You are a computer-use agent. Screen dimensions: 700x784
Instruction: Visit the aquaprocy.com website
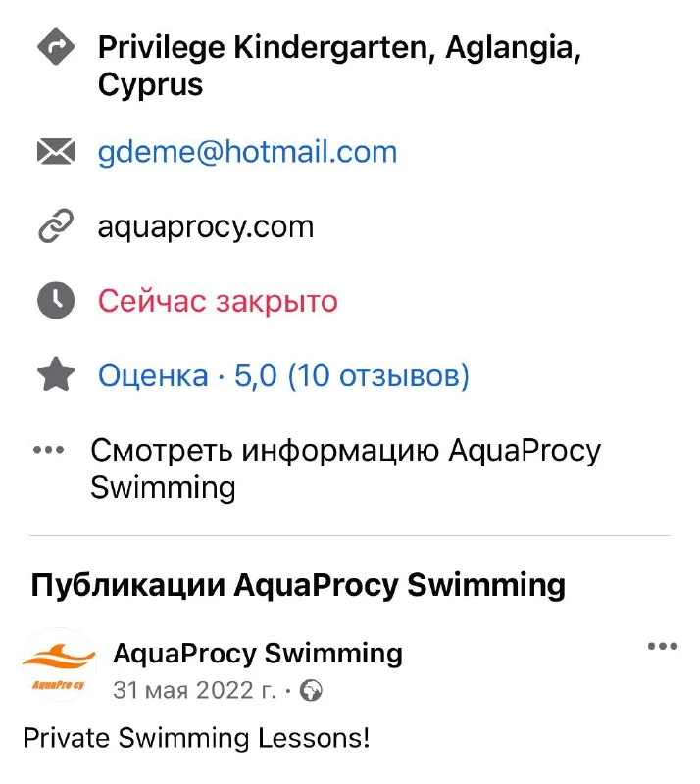coord(206,227)
